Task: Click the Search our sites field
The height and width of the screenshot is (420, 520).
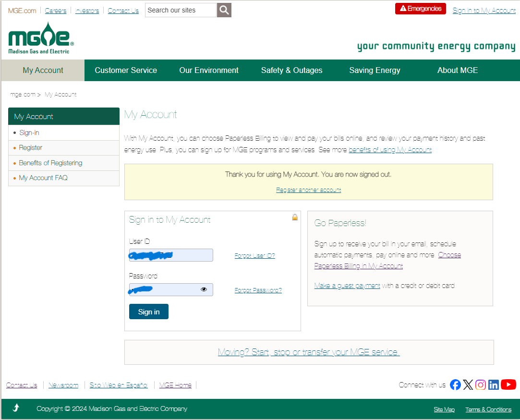Action: (x=181, y=10)
